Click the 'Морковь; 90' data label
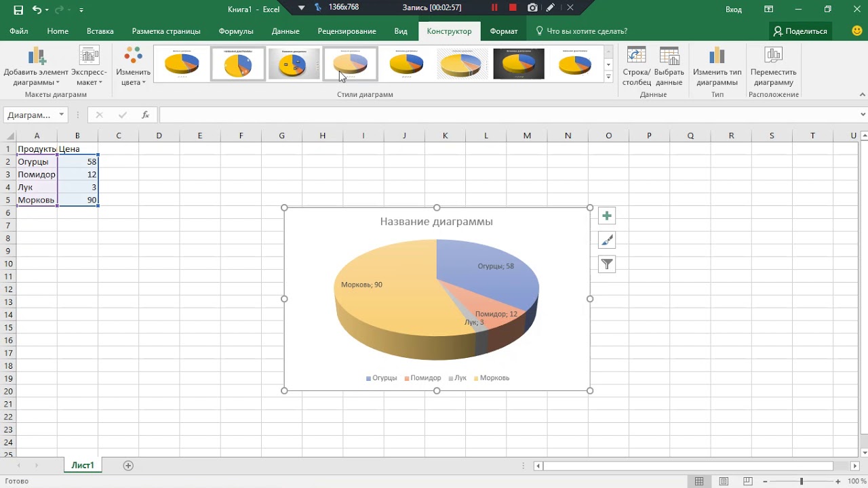 (x=361, y=285)
